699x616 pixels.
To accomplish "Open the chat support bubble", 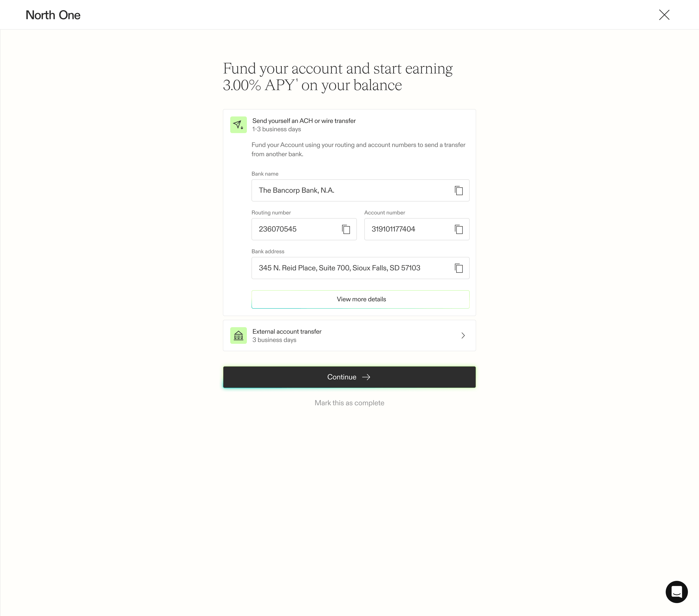I will tap(676, 592).
